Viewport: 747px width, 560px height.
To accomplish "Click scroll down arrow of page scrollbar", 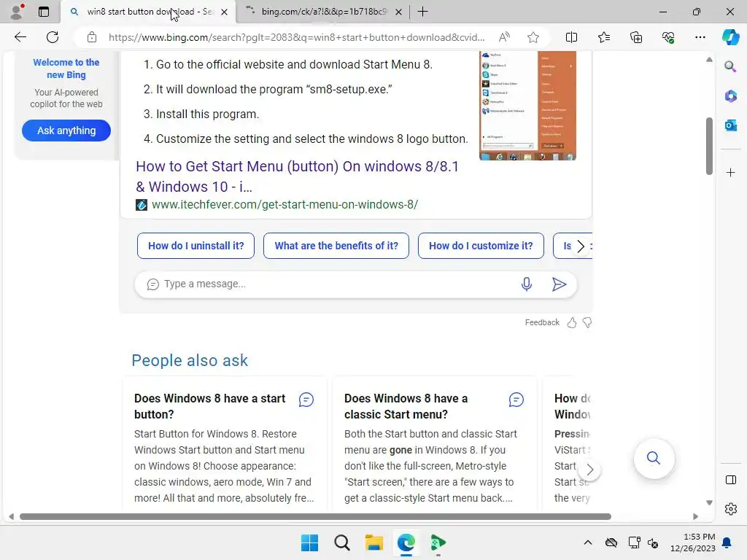I will coord(709,503).
